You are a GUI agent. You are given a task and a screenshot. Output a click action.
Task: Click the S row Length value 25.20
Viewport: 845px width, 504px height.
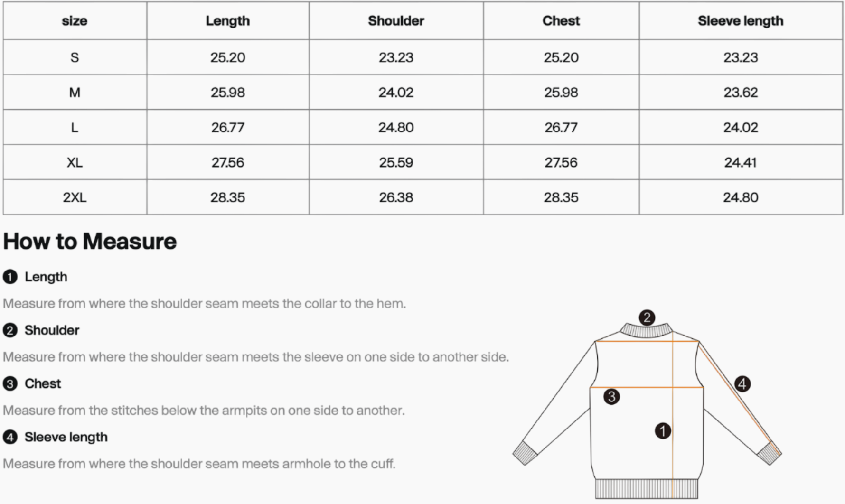pos(227,57)
